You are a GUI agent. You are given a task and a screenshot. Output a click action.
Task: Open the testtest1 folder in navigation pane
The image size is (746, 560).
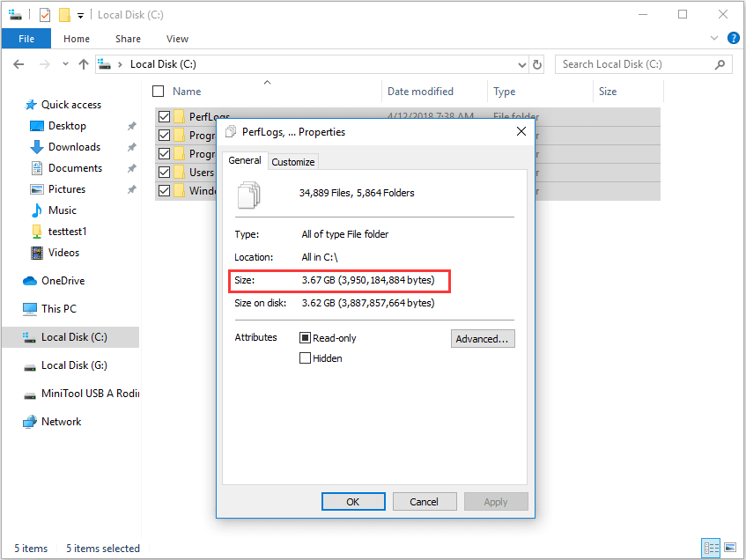(67, 232)
